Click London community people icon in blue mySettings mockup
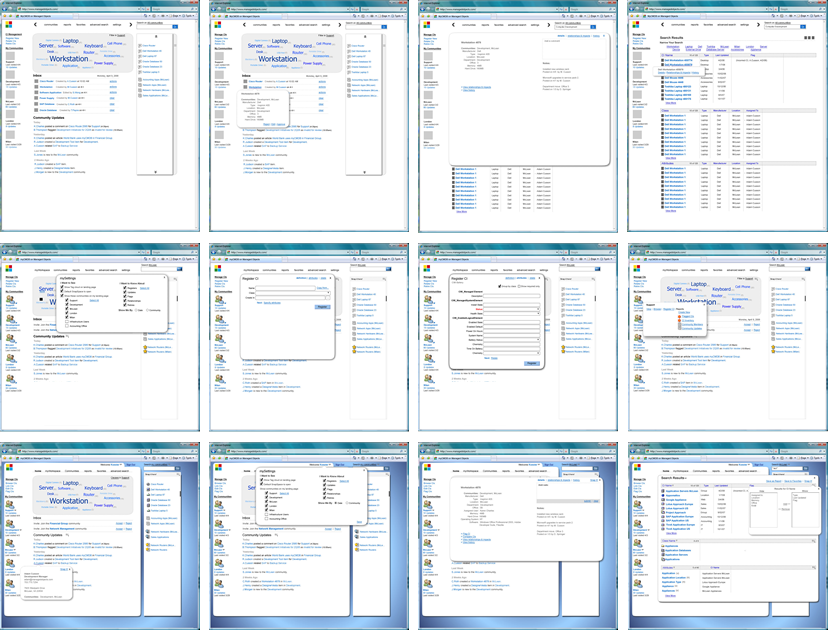This screenshot has height=630, width=828. tap(219, 563)
